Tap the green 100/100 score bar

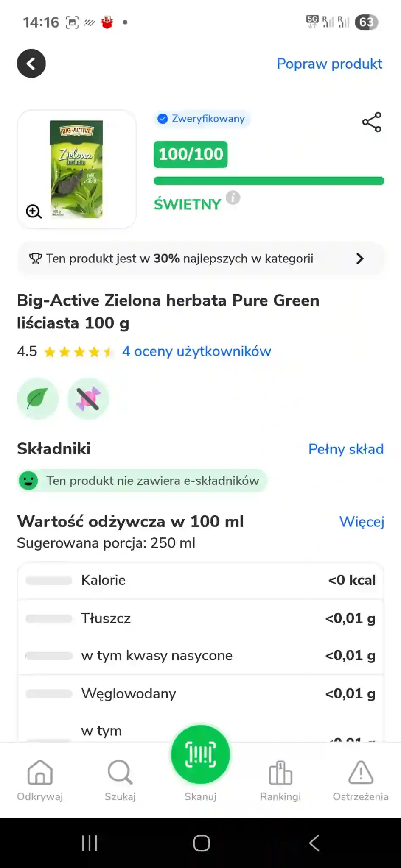point(269,181)
